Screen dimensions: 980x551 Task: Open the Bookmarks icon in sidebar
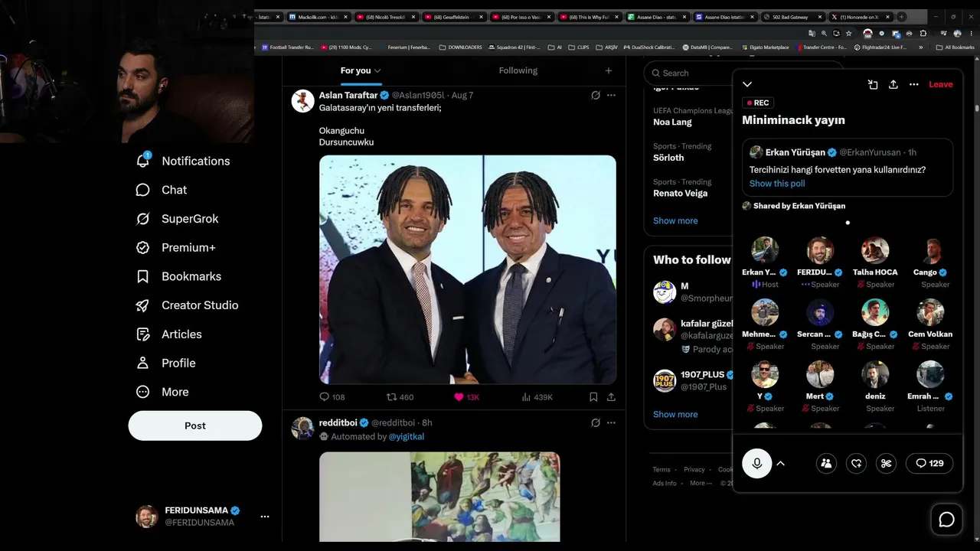click(x=142, y=276)
